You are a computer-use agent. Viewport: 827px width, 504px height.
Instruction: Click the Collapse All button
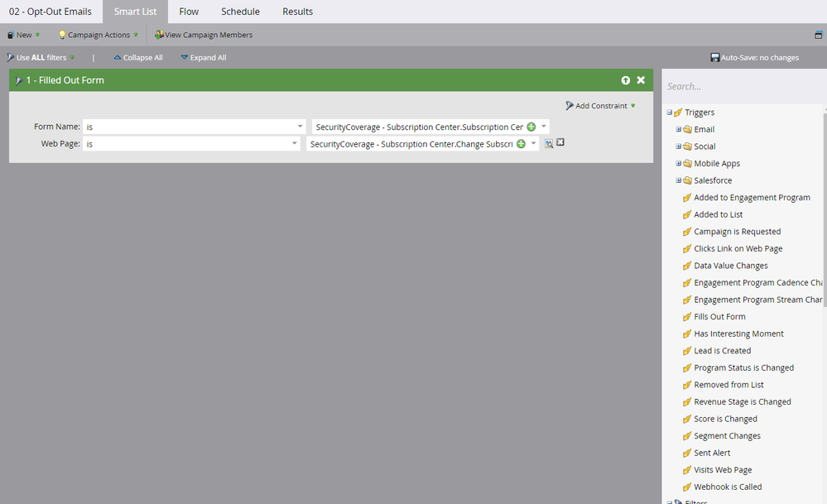(x=137, y=58)
